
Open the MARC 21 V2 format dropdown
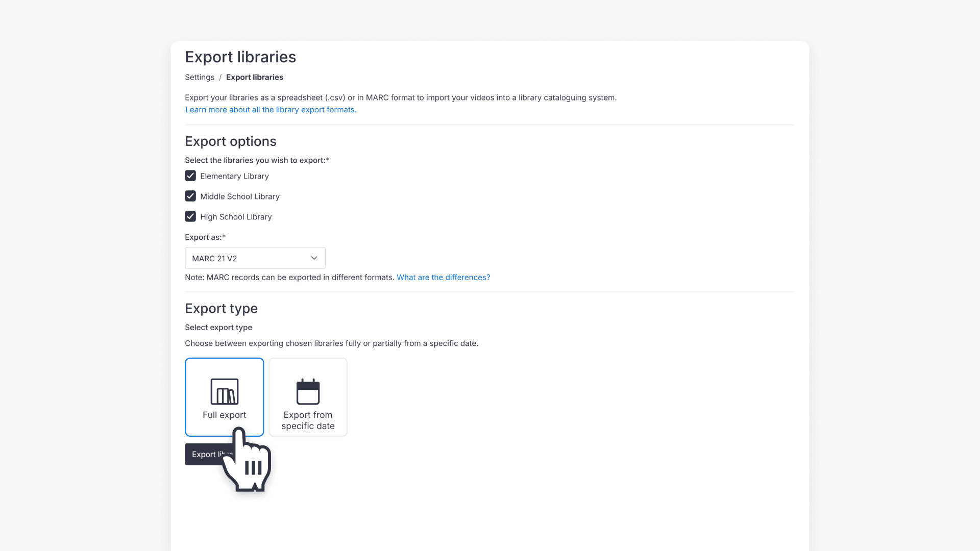click(x=255, y=258)
